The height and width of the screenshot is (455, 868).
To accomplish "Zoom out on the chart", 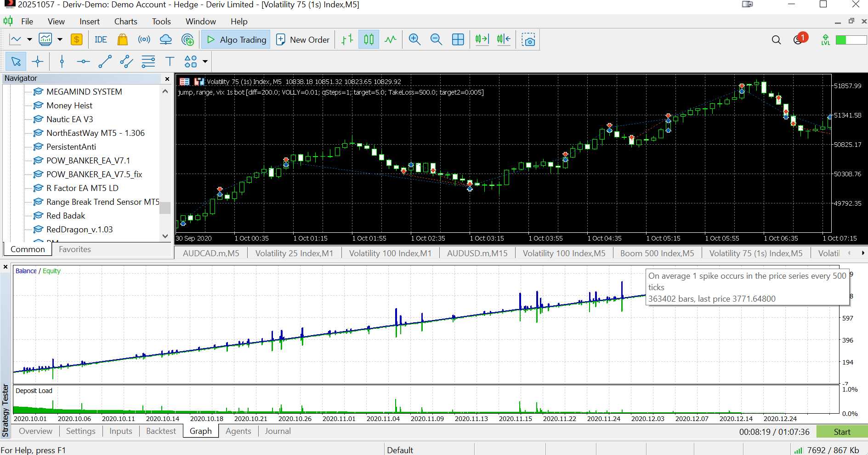I will tap(436, 39).
